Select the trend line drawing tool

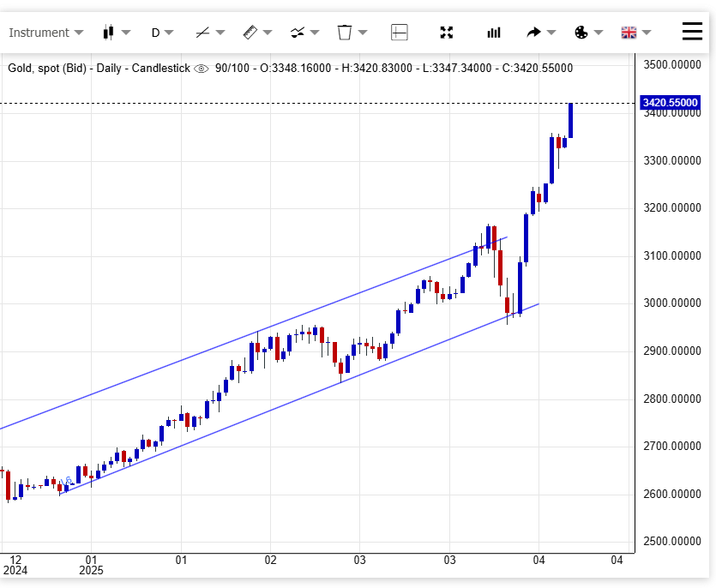[x=202, y=33]
